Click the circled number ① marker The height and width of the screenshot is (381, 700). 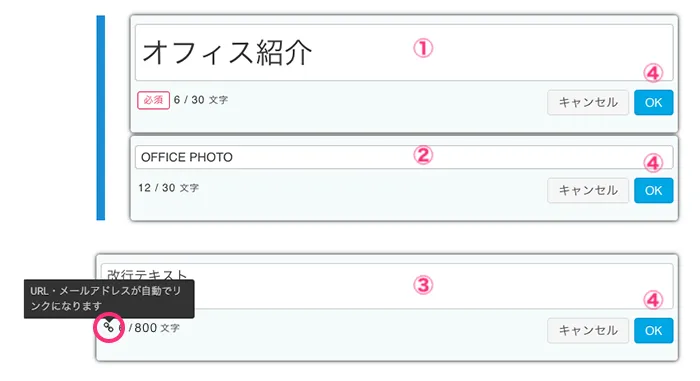[423, 48]
